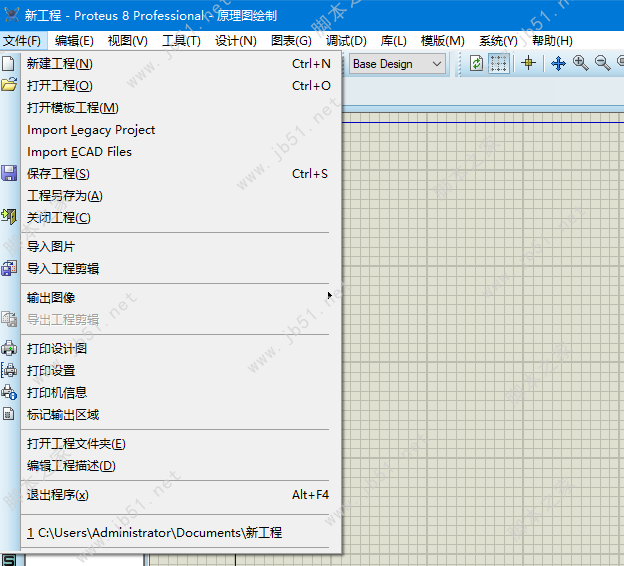Select 导入图片 menu entry
This screenshot has height=566, width=624.
click(x=181, y=246)
